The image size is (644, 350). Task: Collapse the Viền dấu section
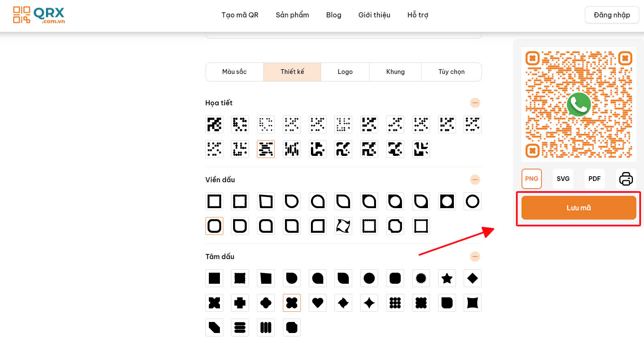475,180
